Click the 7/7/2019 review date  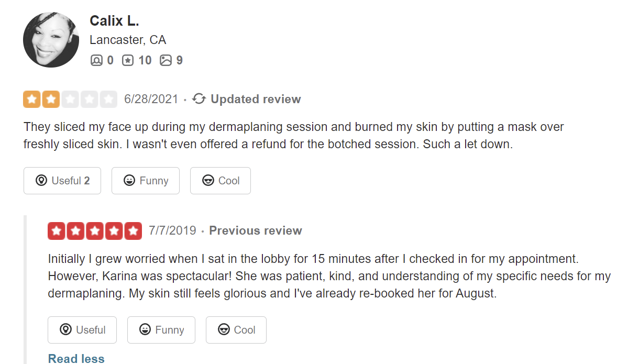(x=172, y=230)
